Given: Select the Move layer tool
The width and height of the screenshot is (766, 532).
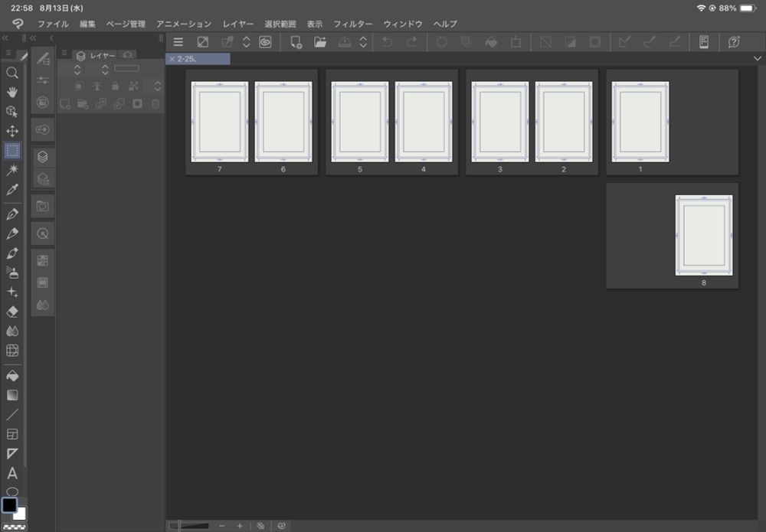Looking at the screenshot, I should (x=12, y=131).
